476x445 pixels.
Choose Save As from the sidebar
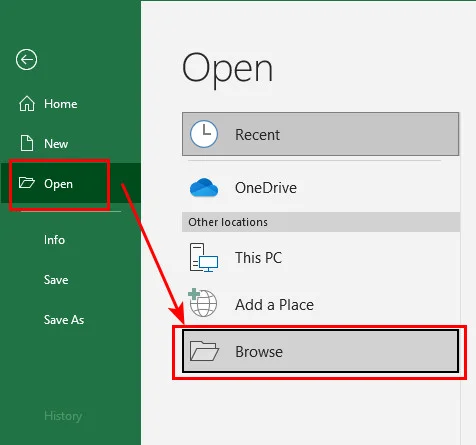[x=64, y=320]
